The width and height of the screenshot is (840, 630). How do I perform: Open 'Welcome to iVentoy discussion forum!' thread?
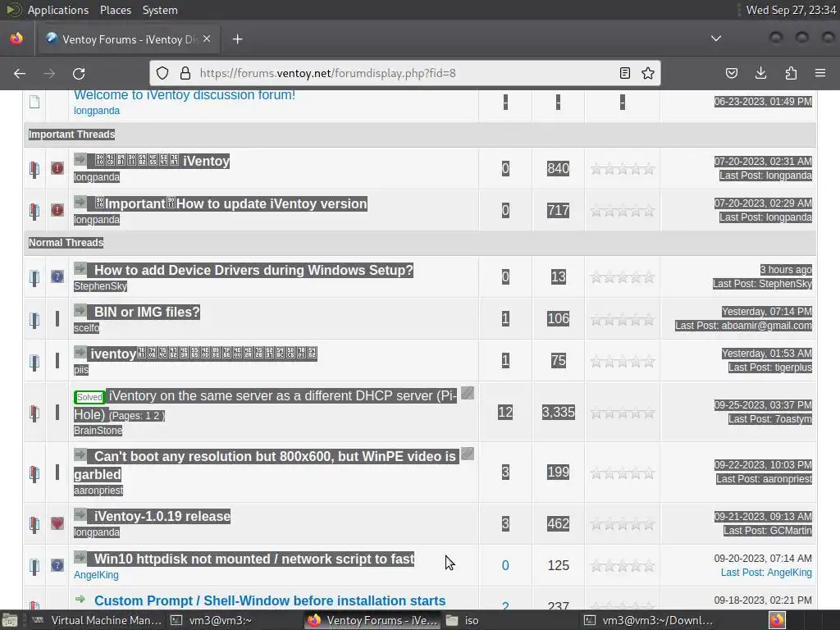tap(185, 95)
